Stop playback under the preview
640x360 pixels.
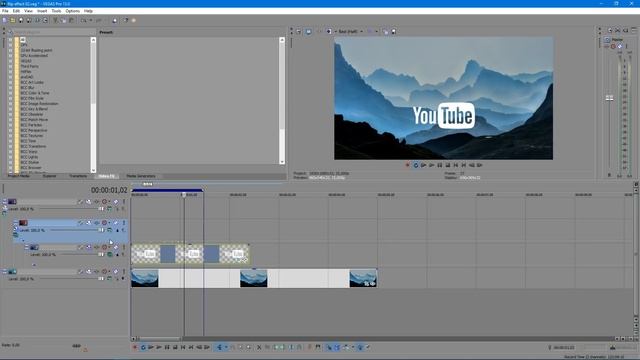[x=448, y=165]
